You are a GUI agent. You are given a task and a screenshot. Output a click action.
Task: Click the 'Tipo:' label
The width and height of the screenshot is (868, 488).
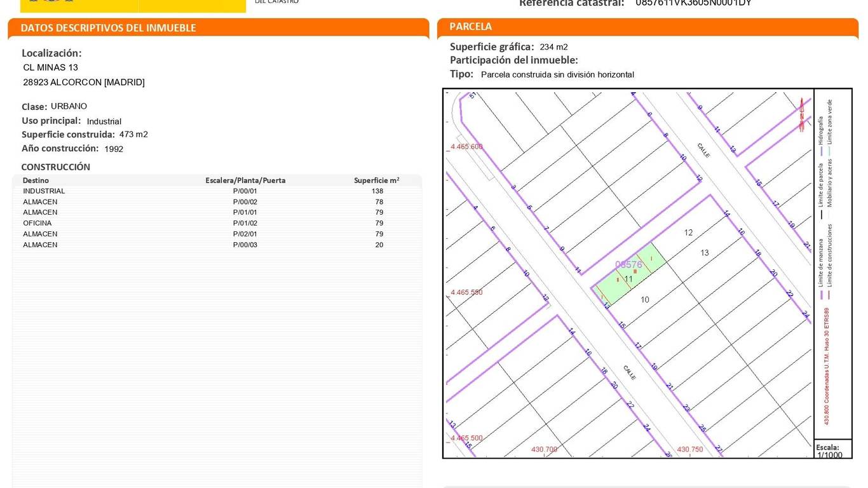coord(462,74)
